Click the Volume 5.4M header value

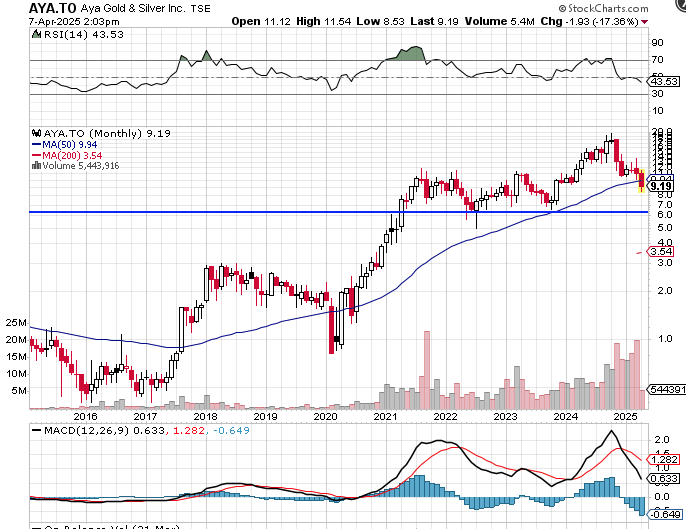(499, 21)
